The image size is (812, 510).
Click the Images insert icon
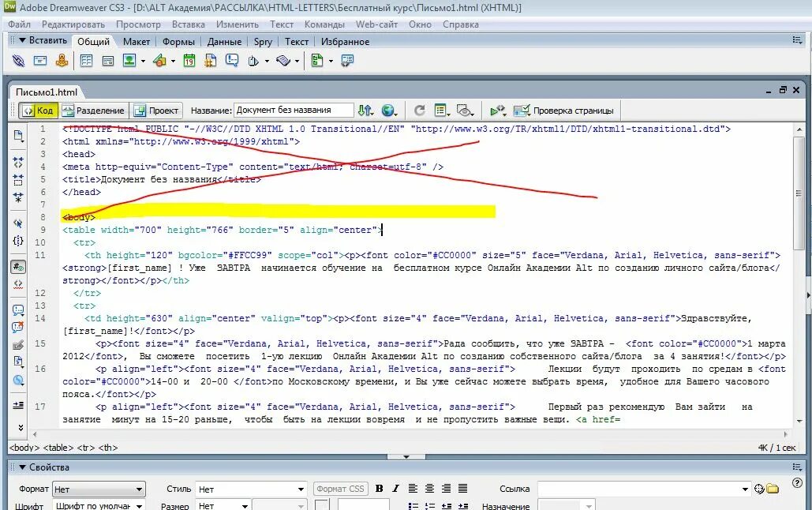point(129,61)
